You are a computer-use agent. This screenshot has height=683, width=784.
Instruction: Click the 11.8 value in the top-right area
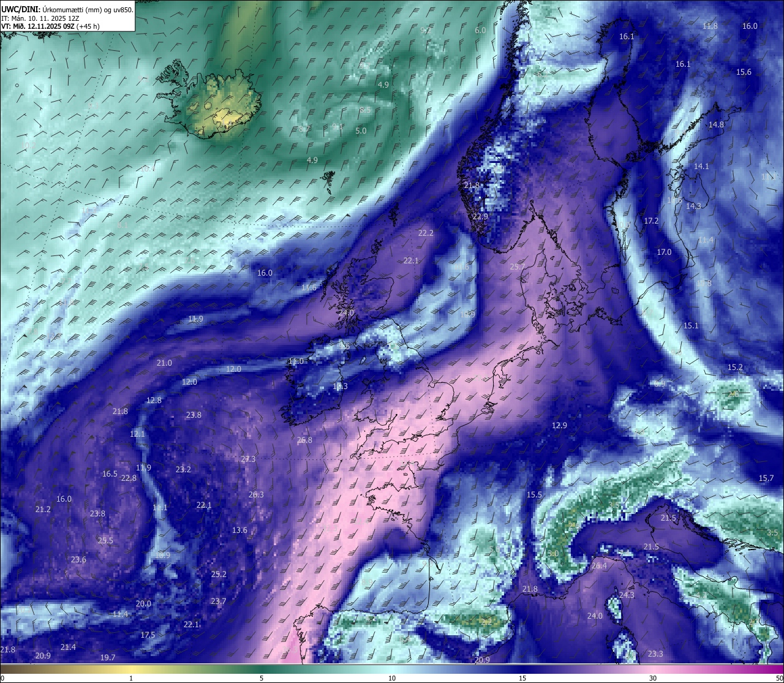[x=710, y=26]
